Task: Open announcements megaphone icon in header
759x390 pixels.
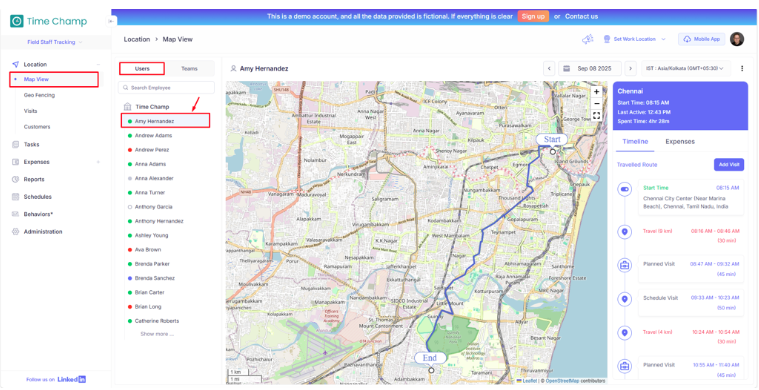Action: coord(587,39)
